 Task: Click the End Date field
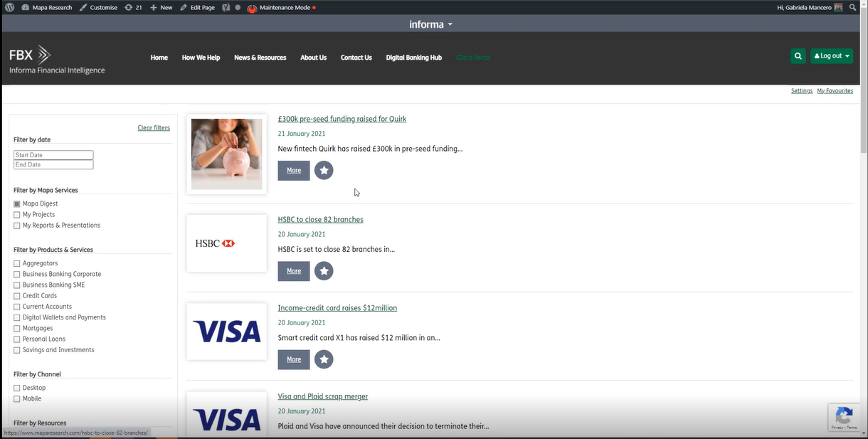(53, 164)
